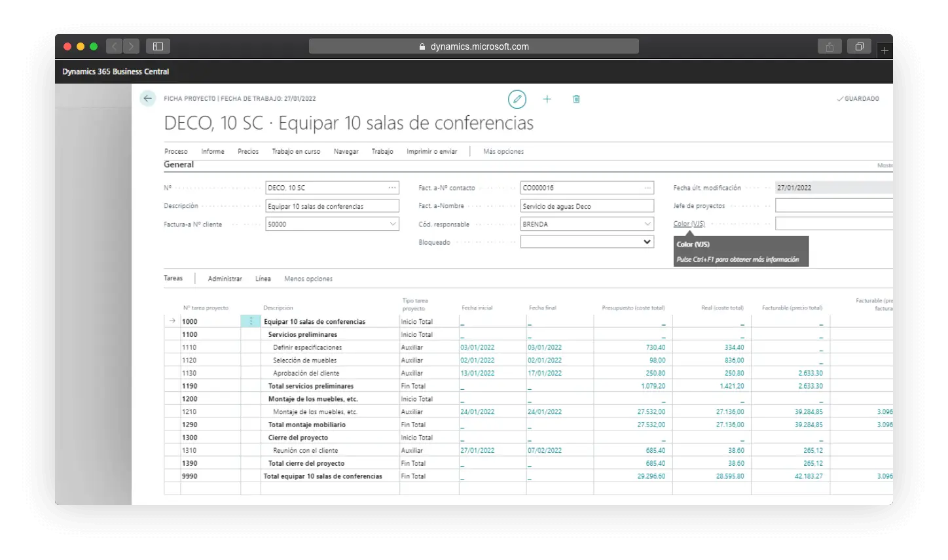
Task: Select the Administrar tab in Tareas
Action: pos(225,279)
